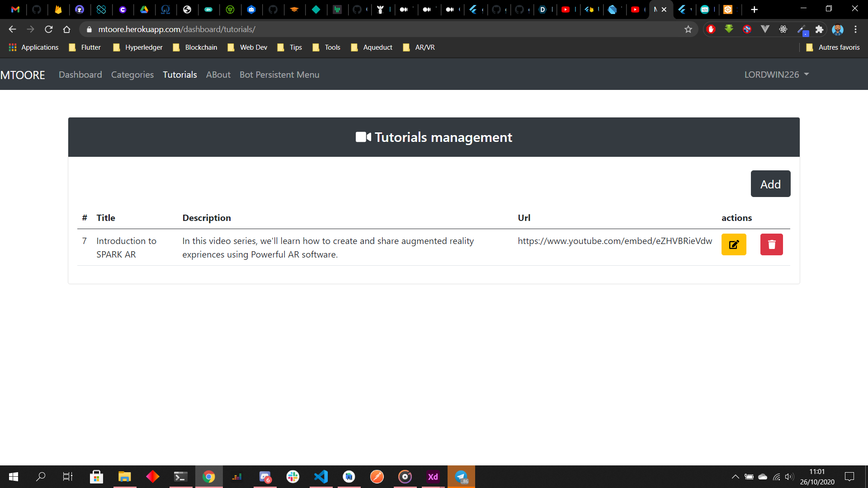Expand the LORDWIN226 user dropdown
868x488 pixels.
(x=776, y=75)
